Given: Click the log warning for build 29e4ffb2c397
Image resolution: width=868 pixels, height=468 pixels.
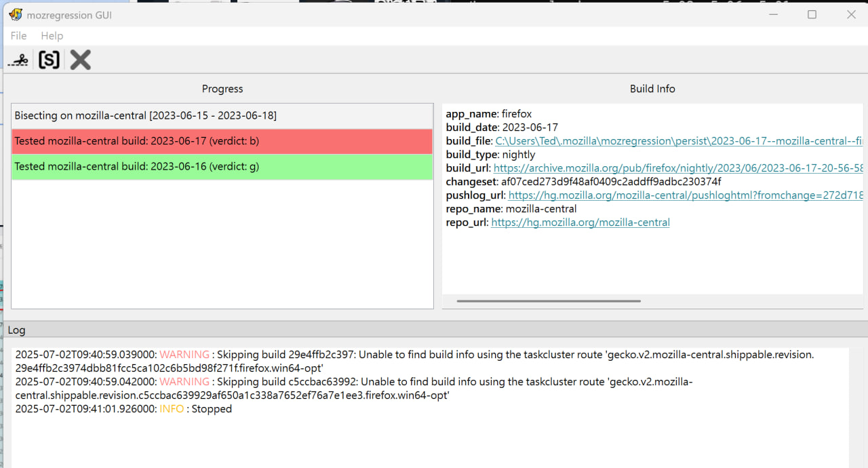Looking at the screenshot, I should (414, 361).
